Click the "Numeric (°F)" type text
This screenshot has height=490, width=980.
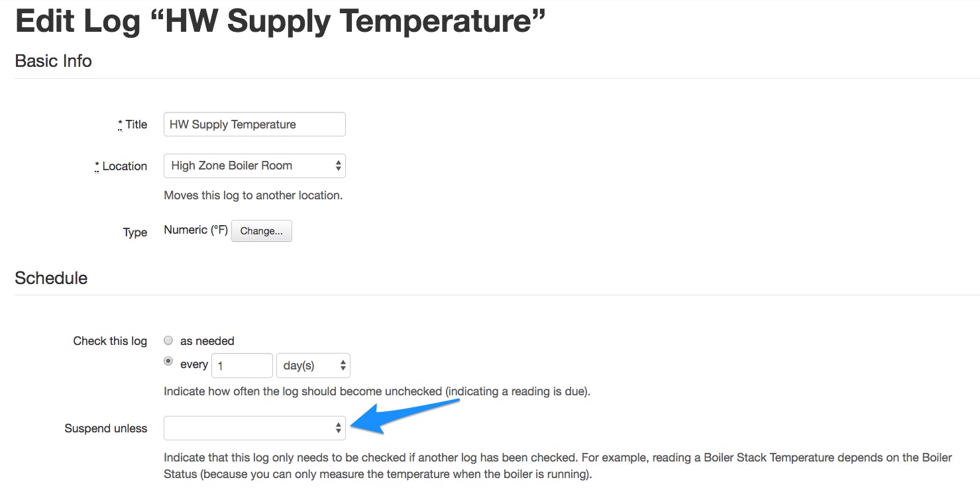coord(195,230)
